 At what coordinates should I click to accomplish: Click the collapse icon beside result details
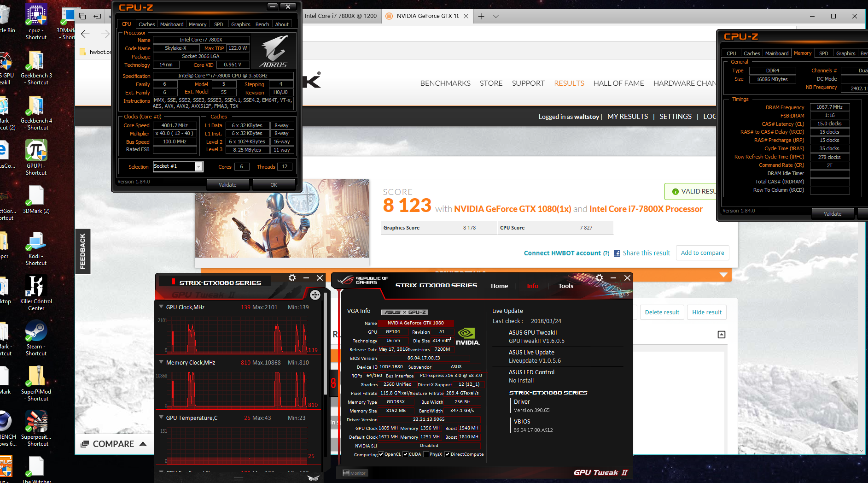click(x=722, y=335)
